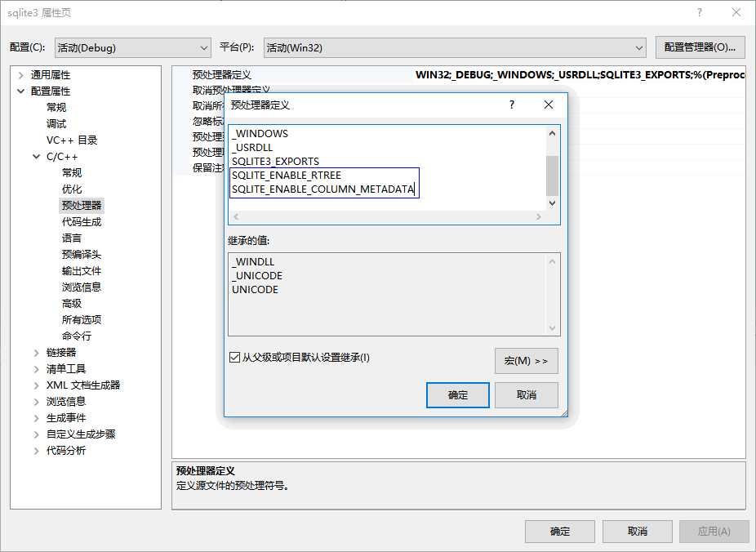Open the 配置(C) Debug dropdown
This screenshot has height=552, width=756.
(x=132, y=47)
